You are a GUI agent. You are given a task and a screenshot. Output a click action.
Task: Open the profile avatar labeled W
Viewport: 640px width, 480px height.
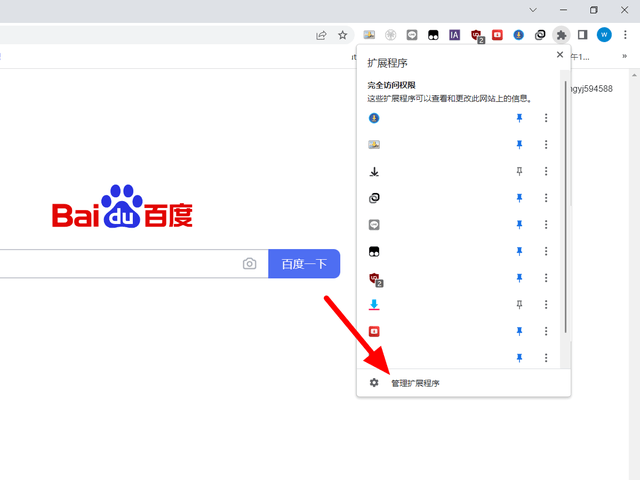(x=604, y=35)
